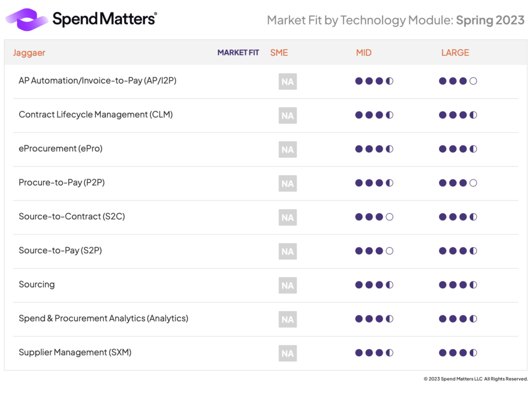Click MID rating dots for Sourcing

pos(374,284)
